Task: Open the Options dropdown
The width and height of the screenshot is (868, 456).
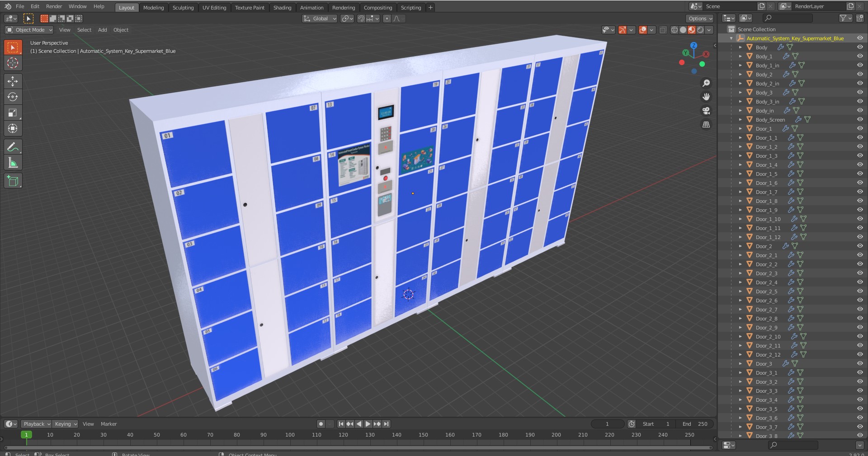Action: (x=700, y=19)
